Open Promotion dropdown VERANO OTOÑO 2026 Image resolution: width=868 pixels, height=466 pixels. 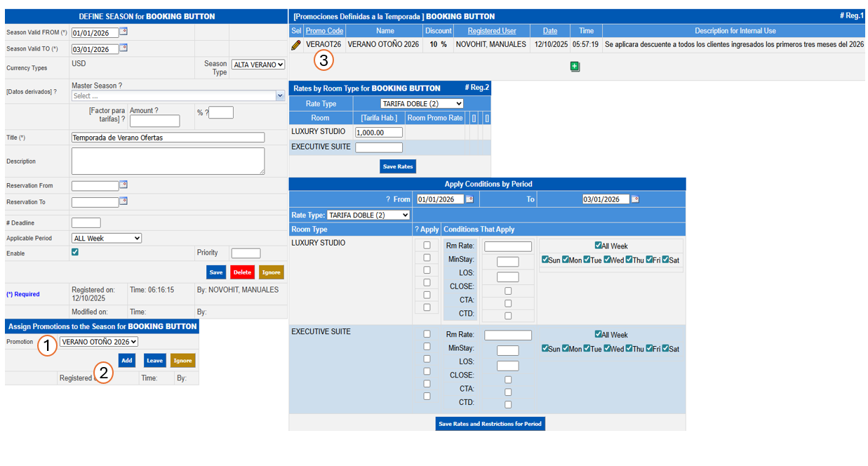tap(98, 342)
